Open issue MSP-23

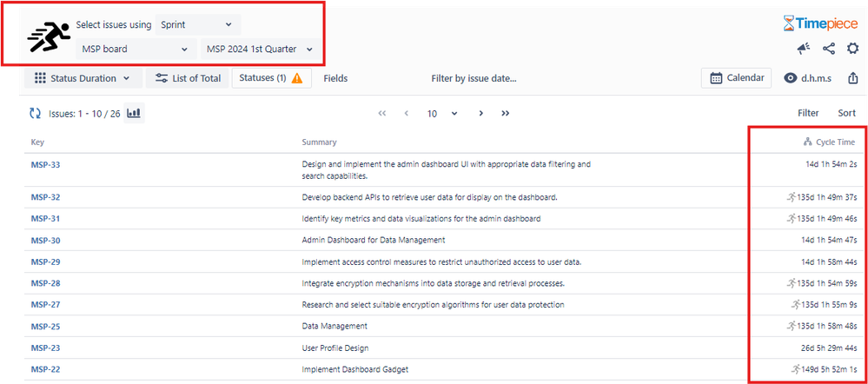click(x=45, y=348)
